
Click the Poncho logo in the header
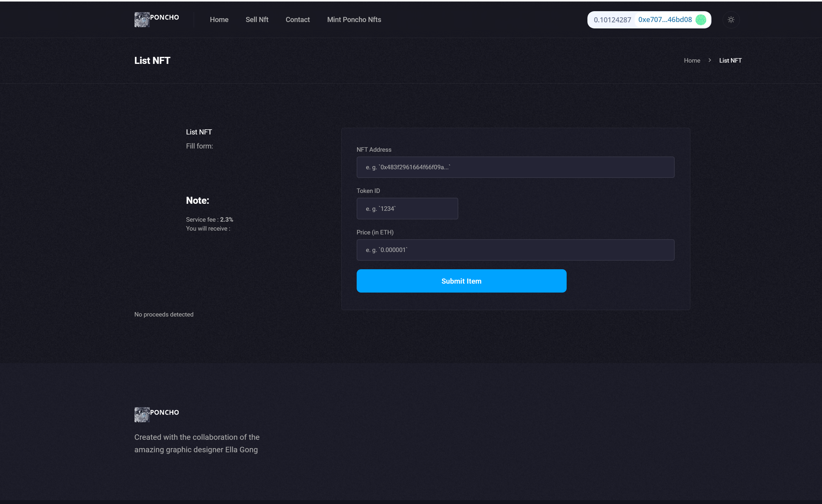pos(157,20)
